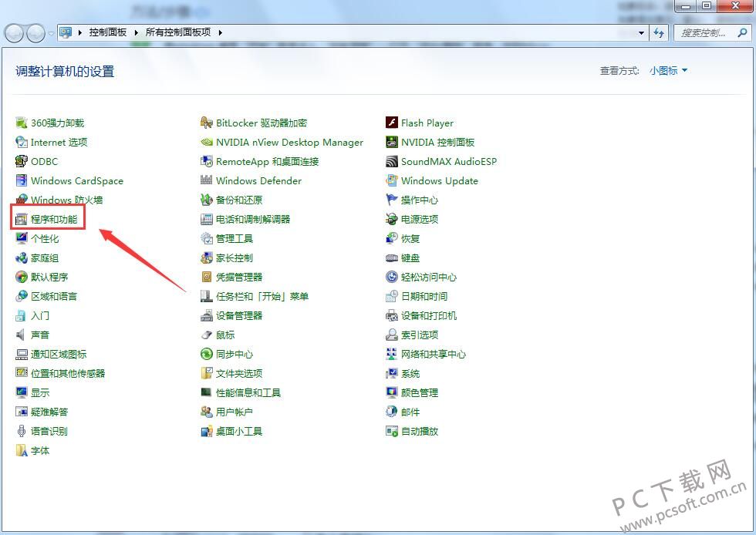The height and width of the screenshot is (535, 756).
Task: Open the BitLocker 驱动器加密 icon
Action: click(207, 123)
